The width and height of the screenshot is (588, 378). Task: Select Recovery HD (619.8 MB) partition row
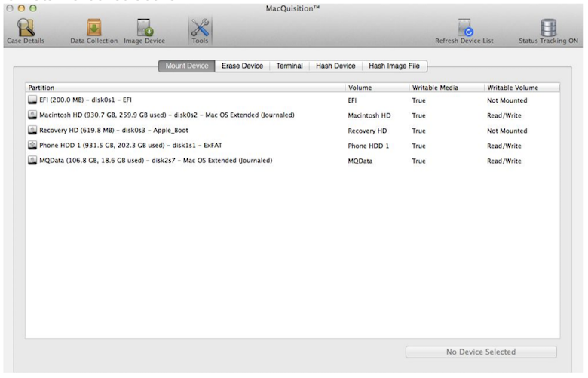click(292, 131)
